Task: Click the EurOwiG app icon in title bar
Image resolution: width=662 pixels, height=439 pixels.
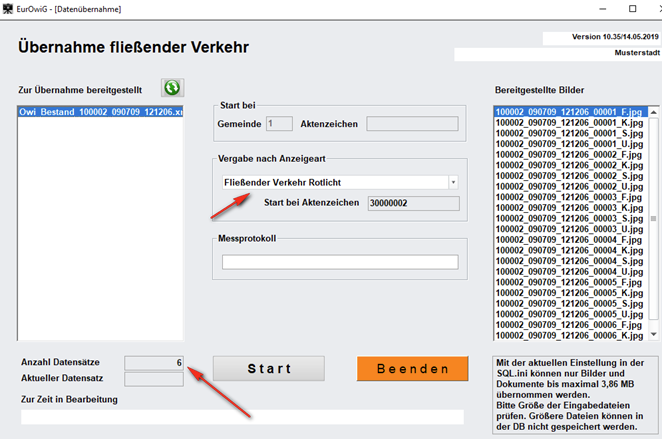Action: click(x=9, y=8)
